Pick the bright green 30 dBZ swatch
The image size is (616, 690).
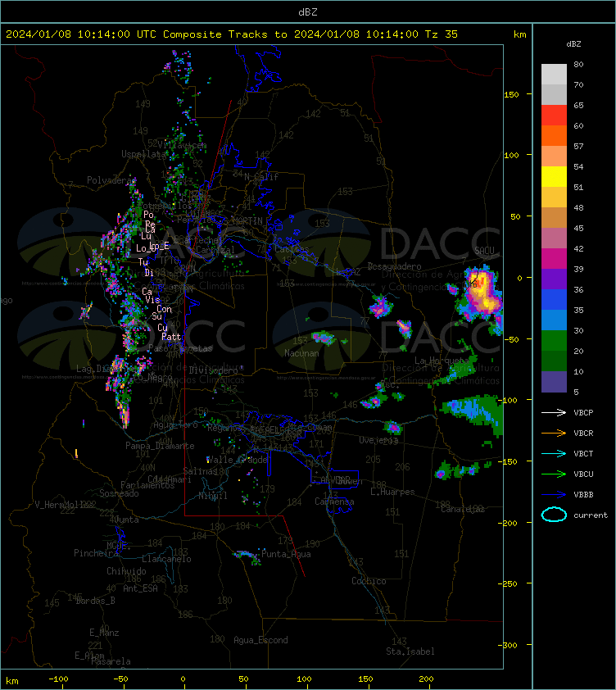point(554,340)
